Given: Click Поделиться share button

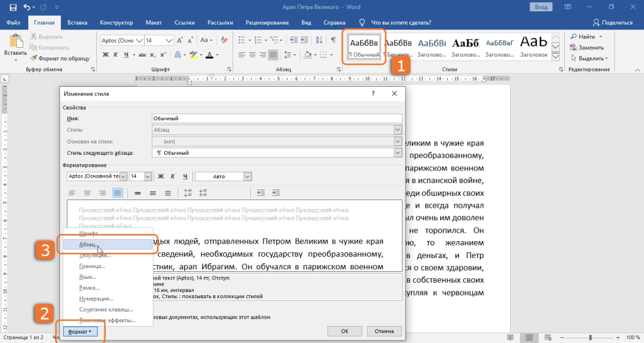Looking at the screenshot, I should 613,23.
